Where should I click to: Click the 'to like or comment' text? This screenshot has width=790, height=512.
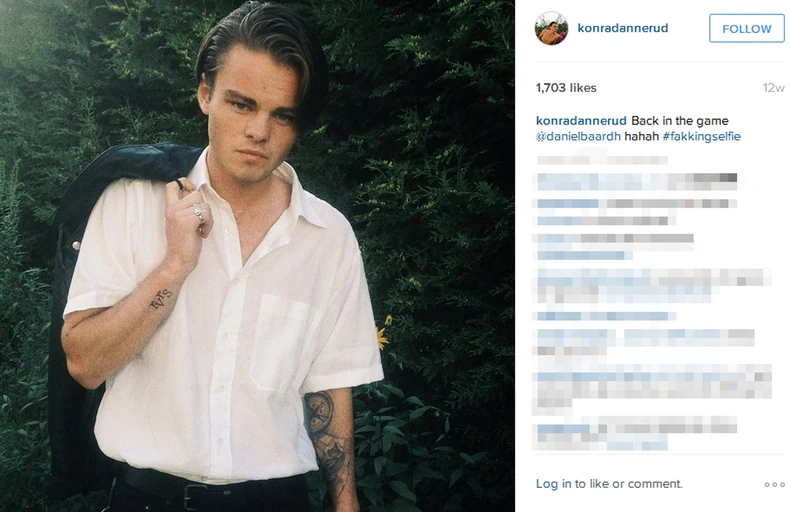click(628, 484)
